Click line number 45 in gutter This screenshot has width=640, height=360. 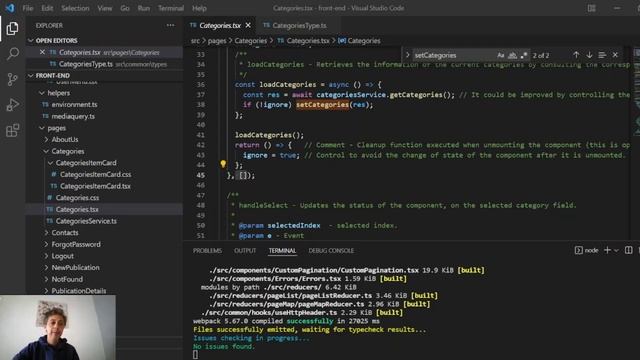point(200,175)
